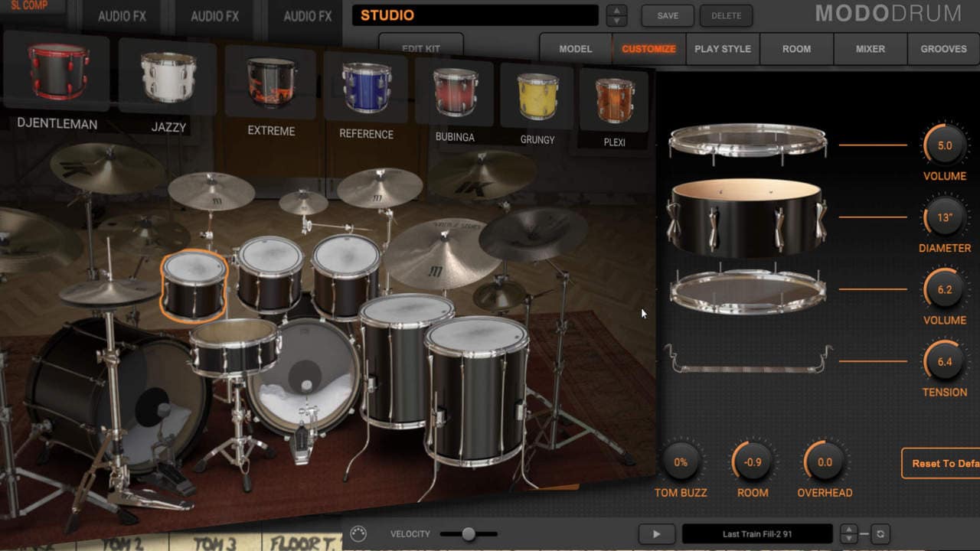Play the Last Train Fill-2 groove
The image size is (980, 551).
click(x=656, y=534)
